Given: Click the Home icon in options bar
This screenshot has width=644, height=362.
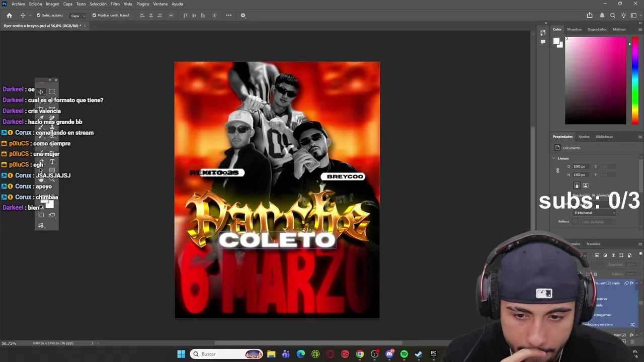Looking at the screenshot, I should pos(9,15).
